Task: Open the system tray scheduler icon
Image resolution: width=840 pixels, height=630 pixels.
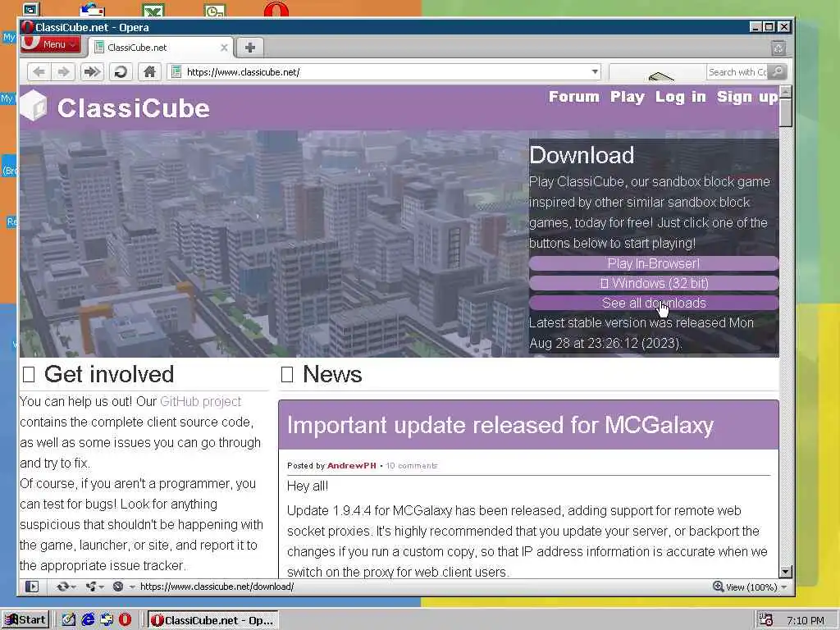Action: pyautogui.click(x=765, y=620)
